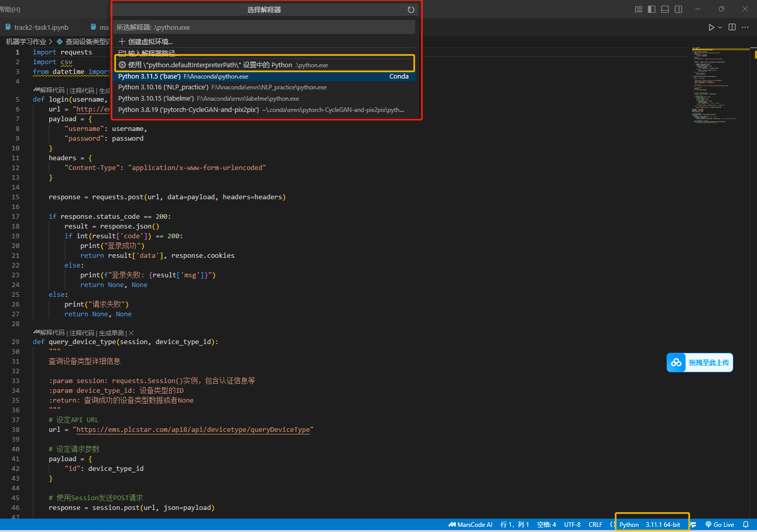Click 3.11.1 64-bit interpreter version
The width and height of the screenshot is (757, 532).
point(663,525)
